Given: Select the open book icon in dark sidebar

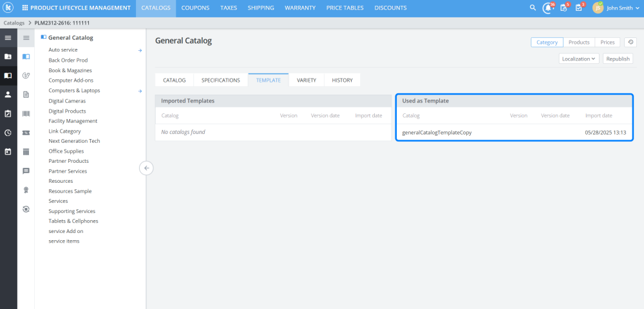Looking at the screenshot, I should tap(8, 75).
